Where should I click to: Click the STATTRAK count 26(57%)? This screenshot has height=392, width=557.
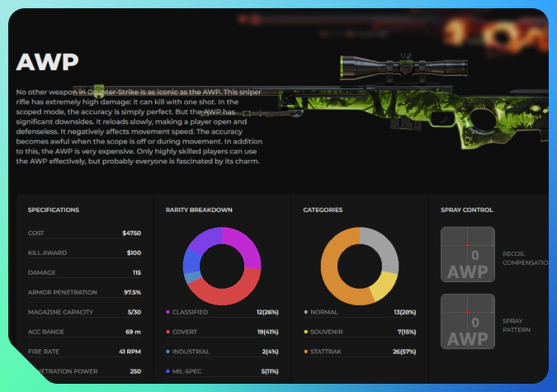[404, 352]
